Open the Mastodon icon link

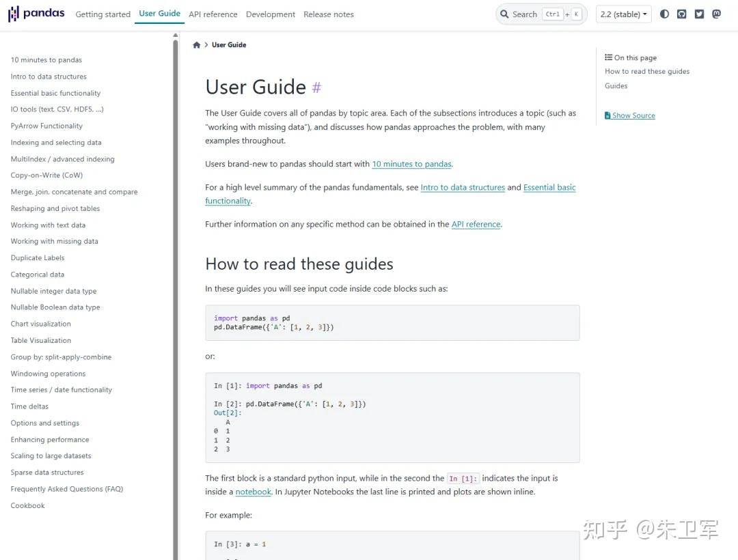[716, 14]
